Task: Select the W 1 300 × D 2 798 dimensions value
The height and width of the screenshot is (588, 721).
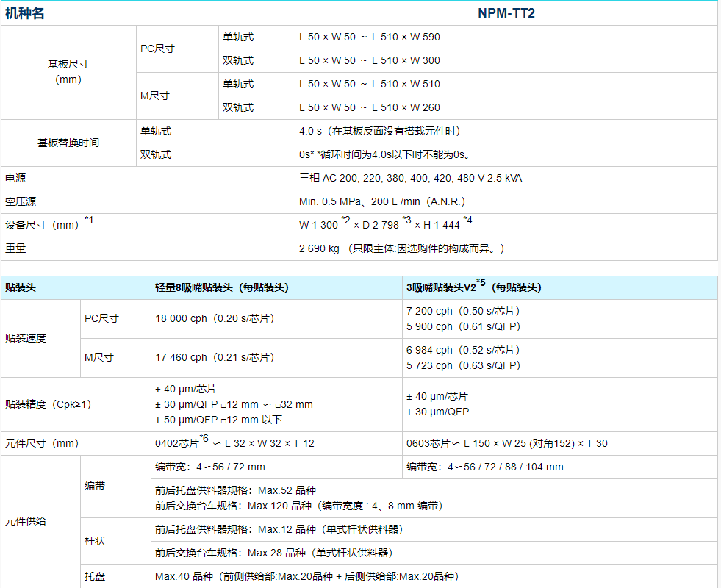Action: pyautogui.click(x=385, y=223)
